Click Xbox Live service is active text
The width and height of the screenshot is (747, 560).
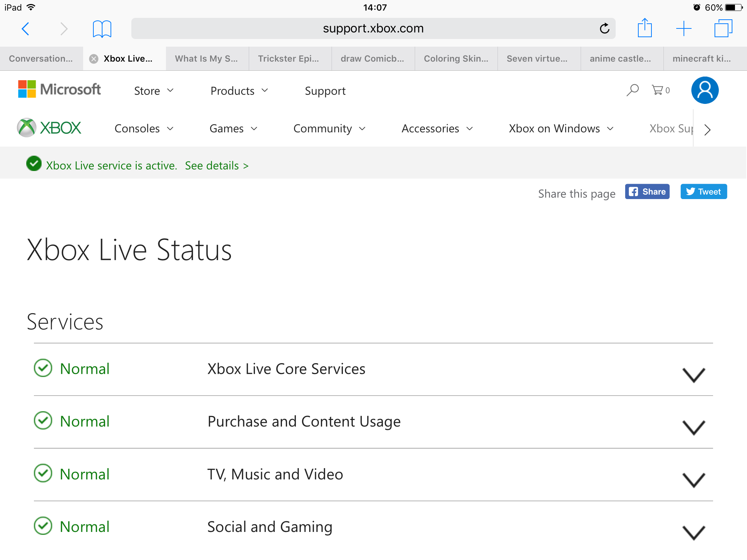coord(112,166)
